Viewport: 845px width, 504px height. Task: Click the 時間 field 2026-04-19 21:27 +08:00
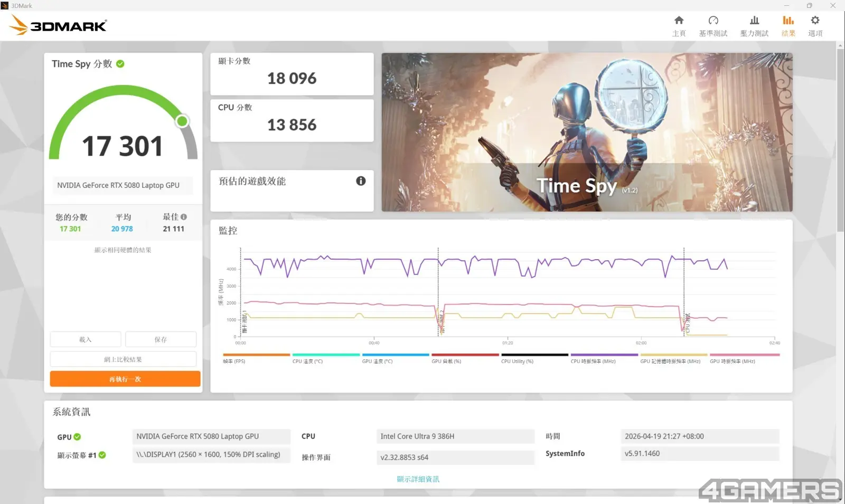700,436
